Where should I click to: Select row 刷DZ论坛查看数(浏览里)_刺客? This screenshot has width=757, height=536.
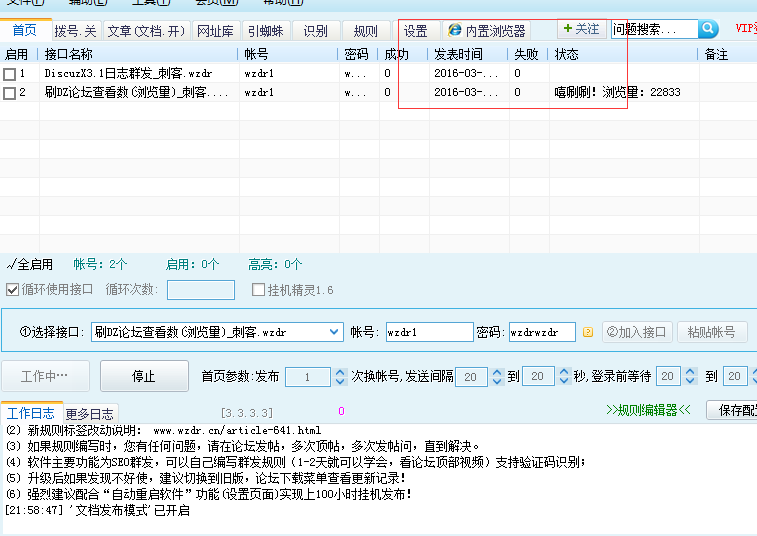pos(378,92)
